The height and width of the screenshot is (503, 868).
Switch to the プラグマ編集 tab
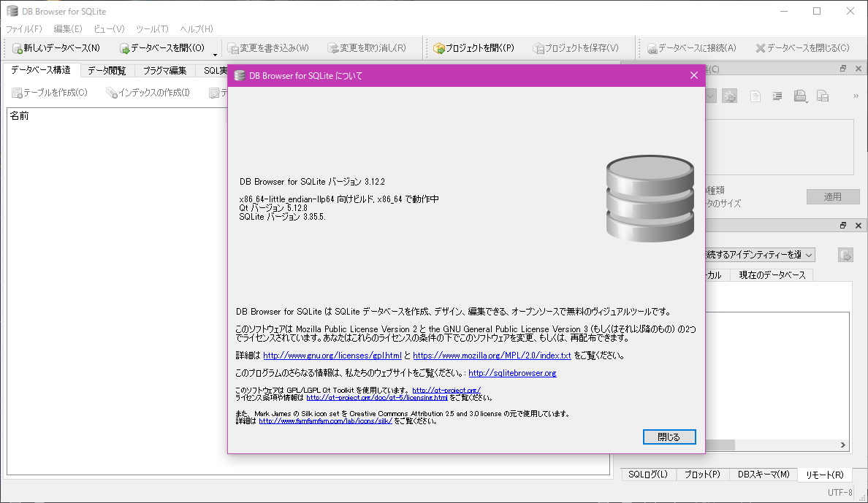165,71
